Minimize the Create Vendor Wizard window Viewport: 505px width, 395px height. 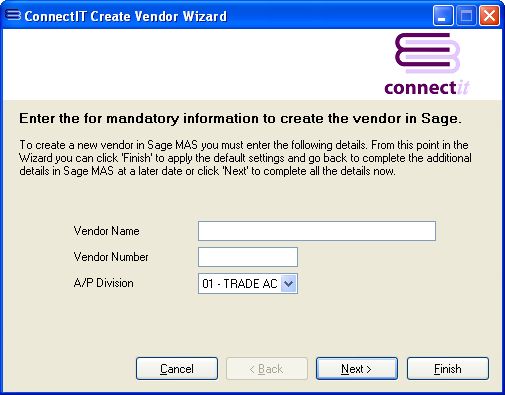point(443,15)
